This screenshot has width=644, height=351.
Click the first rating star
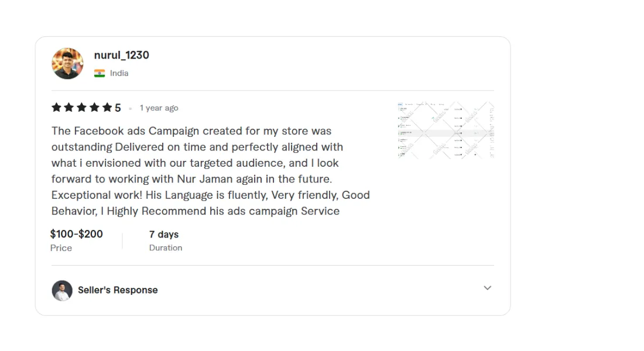[57, 107]
